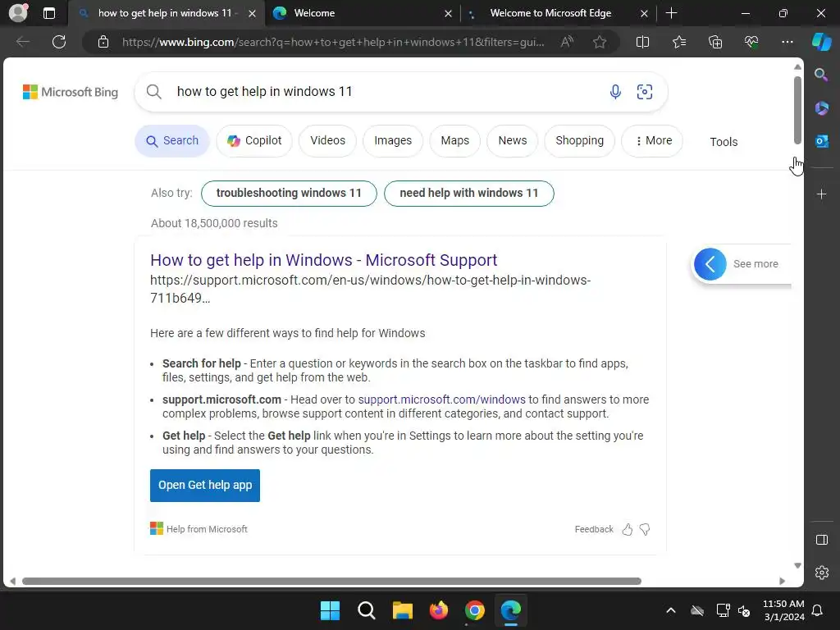Open taskbar Search
The height and width of the screenshot is (630, 840).
[x=367, y=610]
